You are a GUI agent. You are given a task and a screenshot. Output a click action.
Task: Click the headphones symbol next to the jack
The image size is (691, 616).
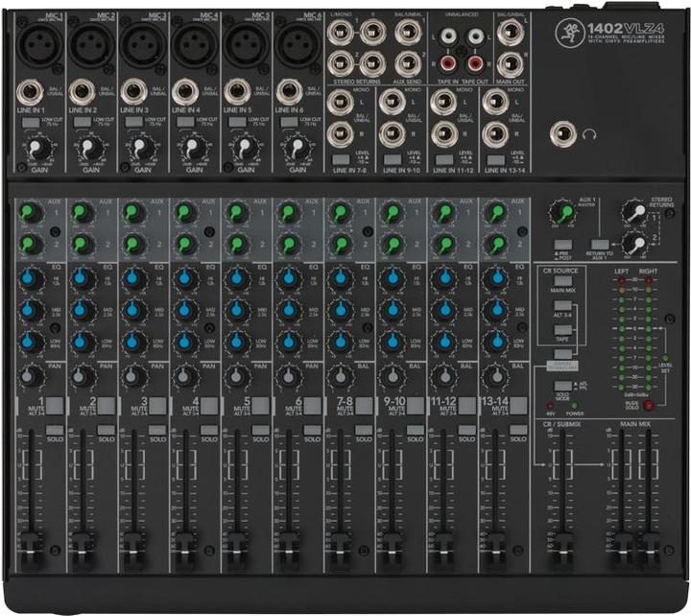click(589, 135)
